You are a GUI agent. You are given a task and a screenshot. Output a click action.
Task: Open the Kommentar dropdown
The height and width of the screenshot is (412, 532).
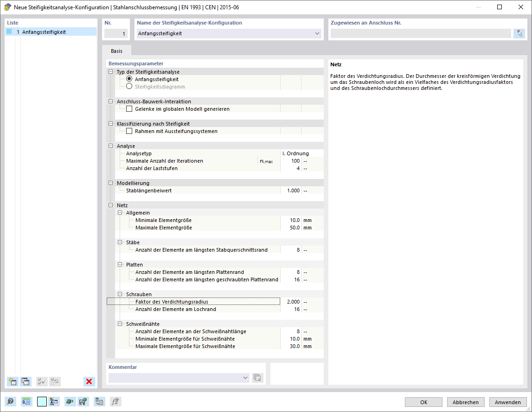[x=245, y=378]
